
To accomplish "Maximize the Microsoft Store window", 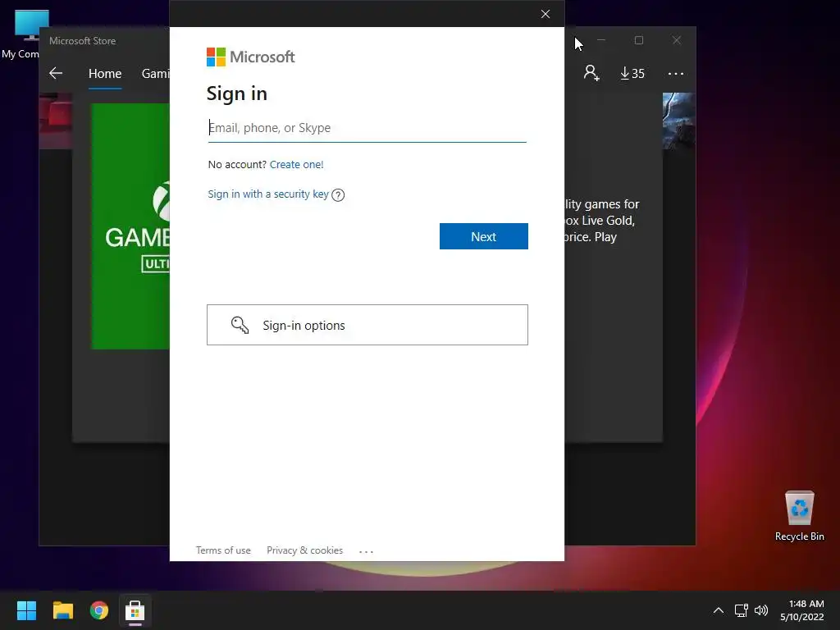I will (638, 40).
